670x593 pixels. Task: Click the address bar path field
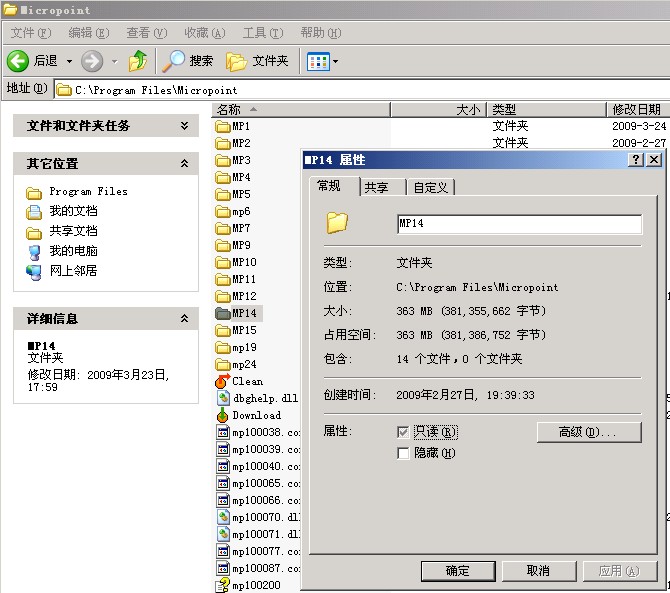coord(362,90)
